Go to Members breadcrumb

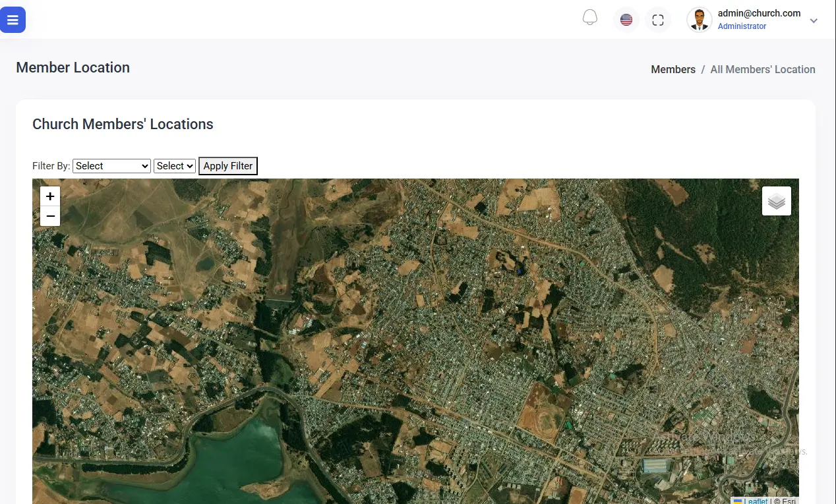point(673,69)
